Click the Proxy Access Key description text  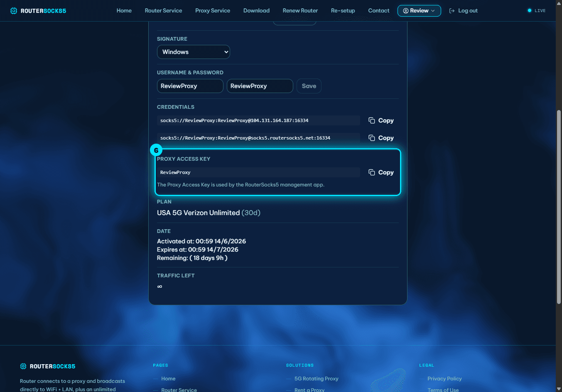(x=241, y=185)
